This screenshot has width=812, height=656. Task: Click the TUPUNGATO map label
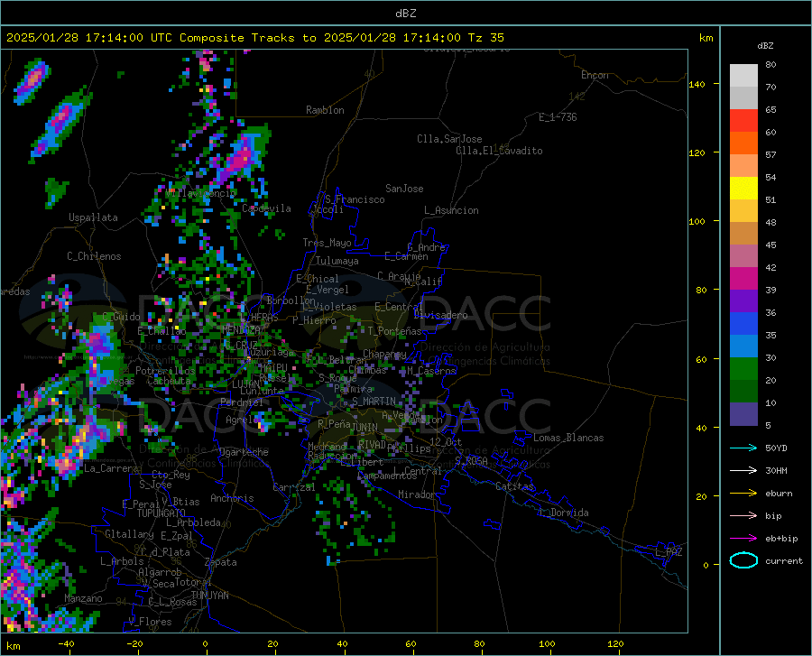click(161, 513)
